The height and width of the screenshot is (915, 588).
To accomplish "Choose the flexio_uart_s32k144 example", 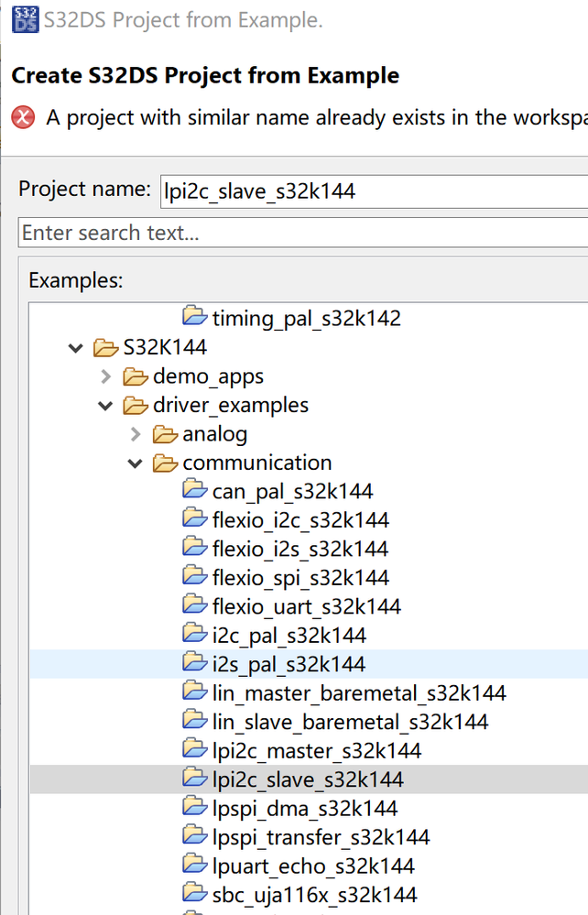I will click(307, 607).
